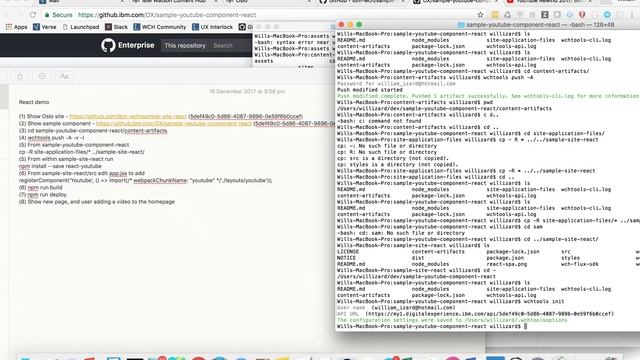This screenshot has height=360, width=640.
Task: Click the background terminal 'syntax error near' line
Action: [294, 42]
